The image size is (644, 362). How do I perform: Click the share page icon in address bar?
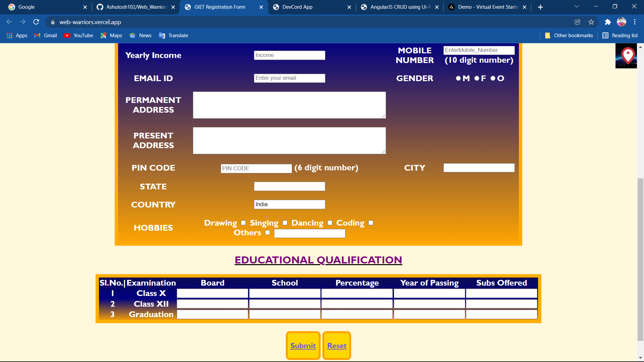pyautogui.click(x=578, y=22)
